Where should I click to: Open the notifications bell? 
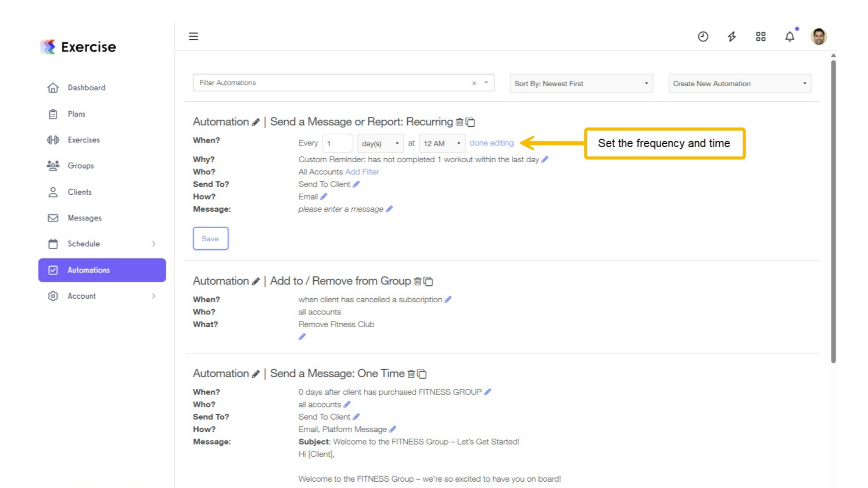coord(790,37)
